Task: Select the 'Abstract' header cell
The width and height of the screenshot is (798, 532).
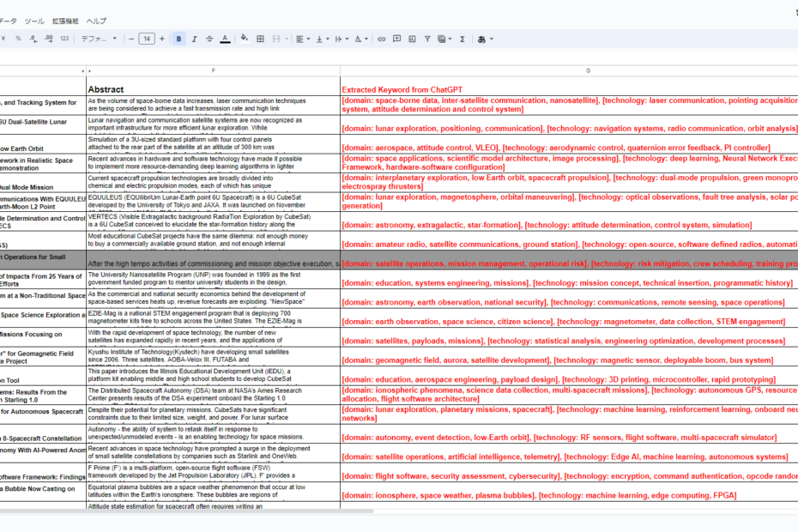Action: tap(214, 87)
